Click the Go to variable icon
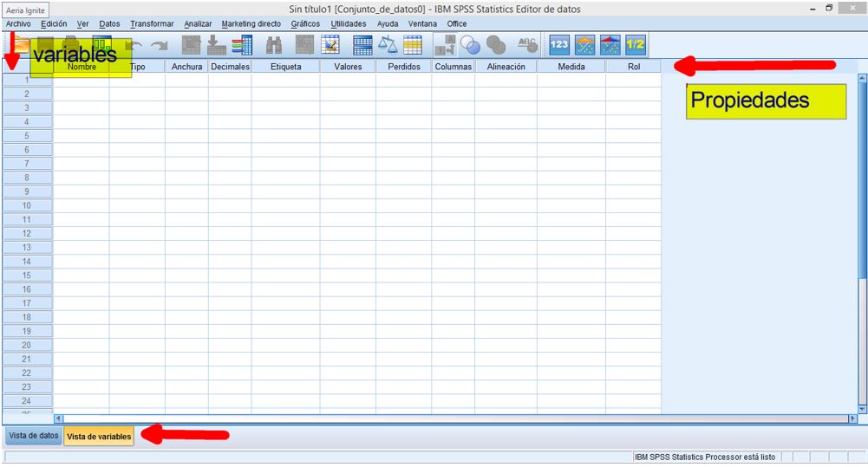868x467 pixels. pyautogui.click(x=217, y=45)
